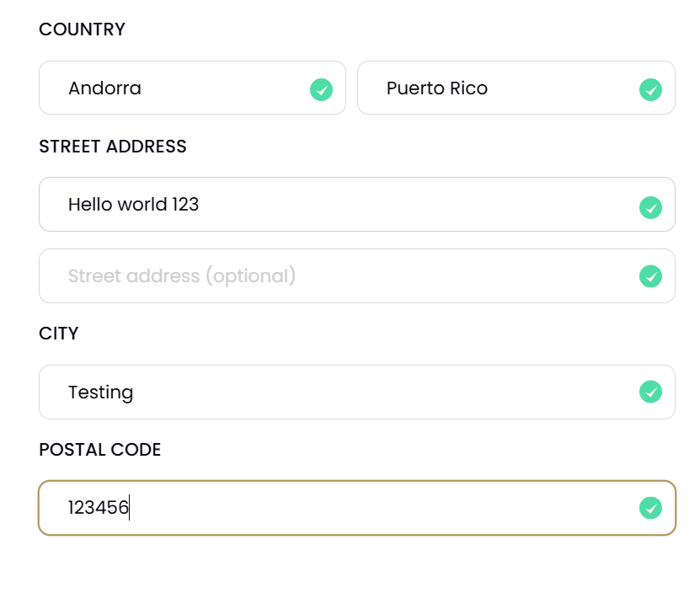The image size is (700, 609).
Task: Focus the Hello world 123 address field
Action: pyautogui.click(x=357, y=205)
